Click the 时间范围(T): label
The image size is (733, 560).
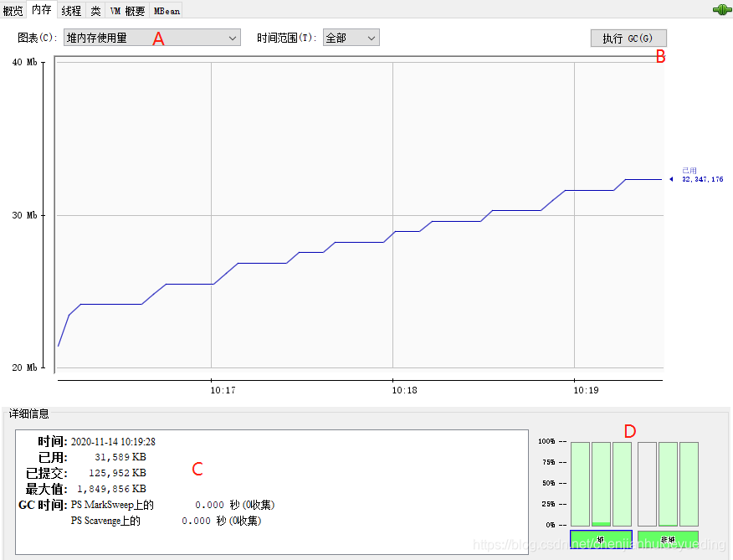(286, 38)
